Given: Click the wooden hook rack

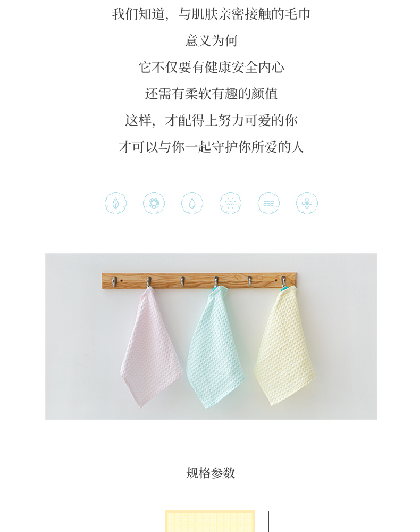Looking at the screenshot, I should (x=199, y=281).
